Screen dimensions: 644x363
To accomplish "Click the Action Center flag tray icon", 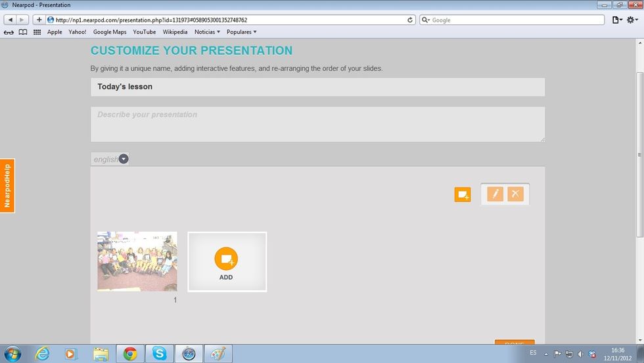I will [557, 354].
